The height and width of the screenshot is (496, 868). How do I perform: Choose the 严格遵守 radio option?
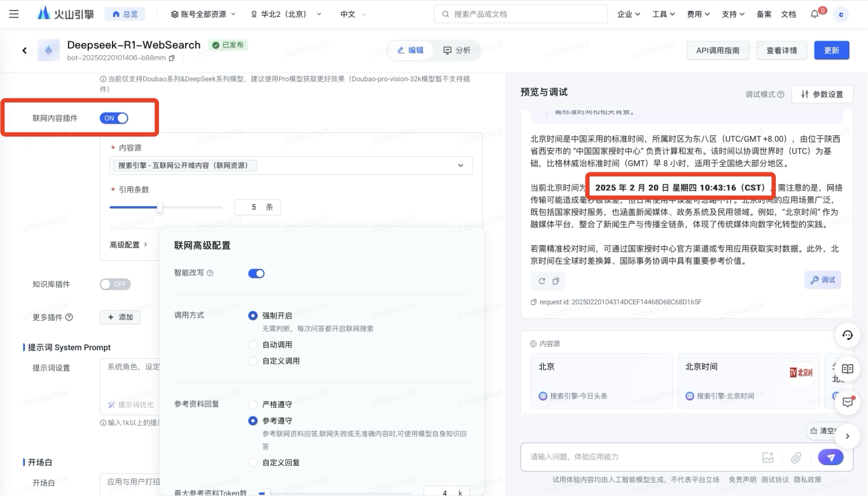253,404
